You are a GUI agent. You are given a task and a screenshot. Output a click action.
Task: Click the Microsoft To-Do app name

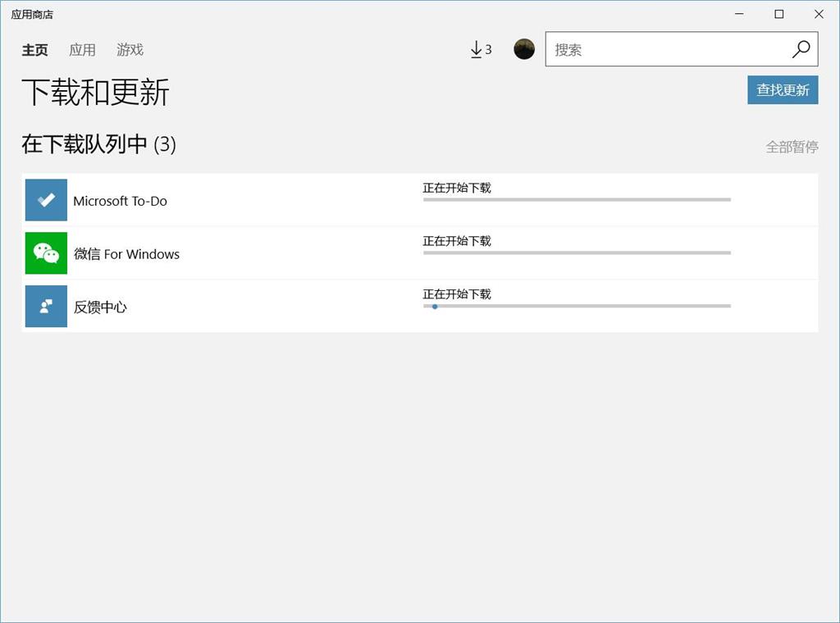coord(120,201)
